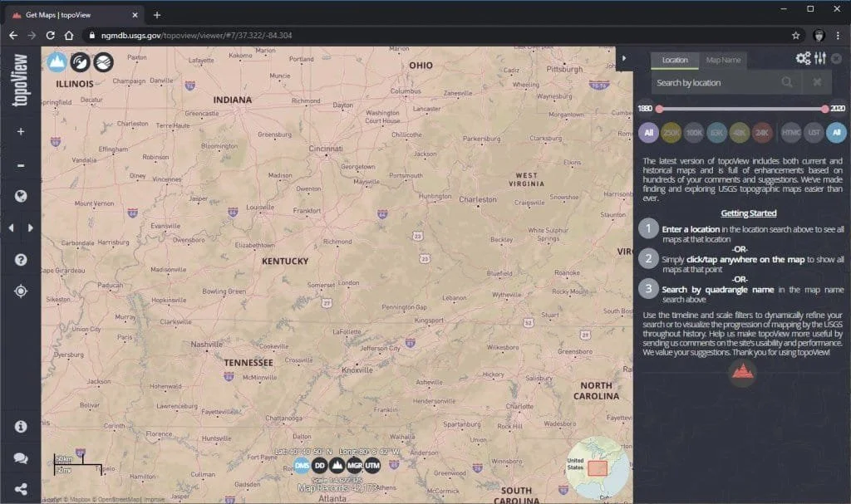Toggle the 48K scale filter
Viewport: 851px width, 504px height.
(x=739, y=133)
